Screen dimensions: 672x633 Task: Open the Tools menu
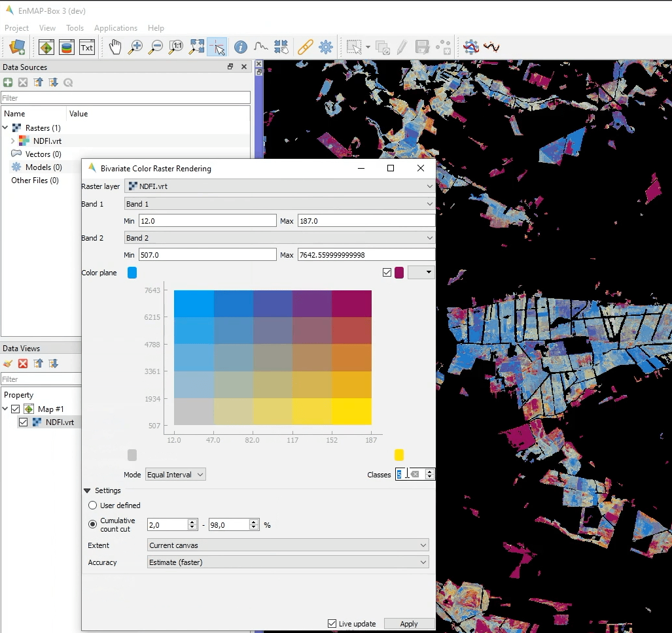click(x=75, y=28)
